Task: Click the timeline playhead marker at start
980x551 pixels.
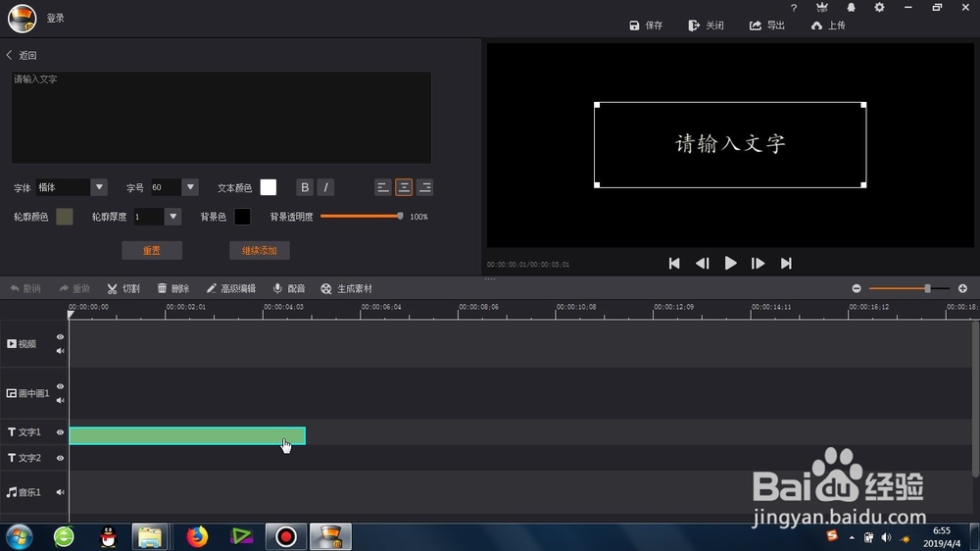Action: 71,314
